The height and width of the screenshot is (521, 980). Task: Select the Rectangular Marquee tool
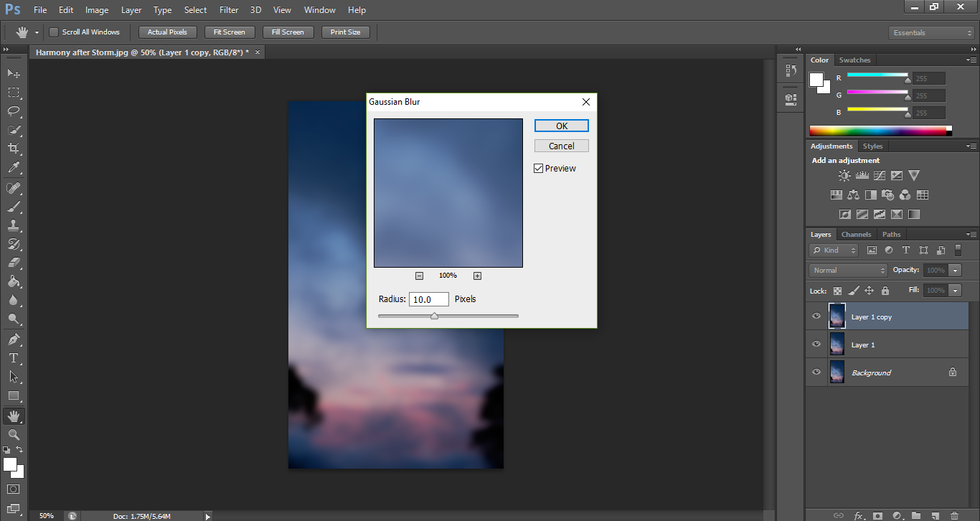point(14,92)
